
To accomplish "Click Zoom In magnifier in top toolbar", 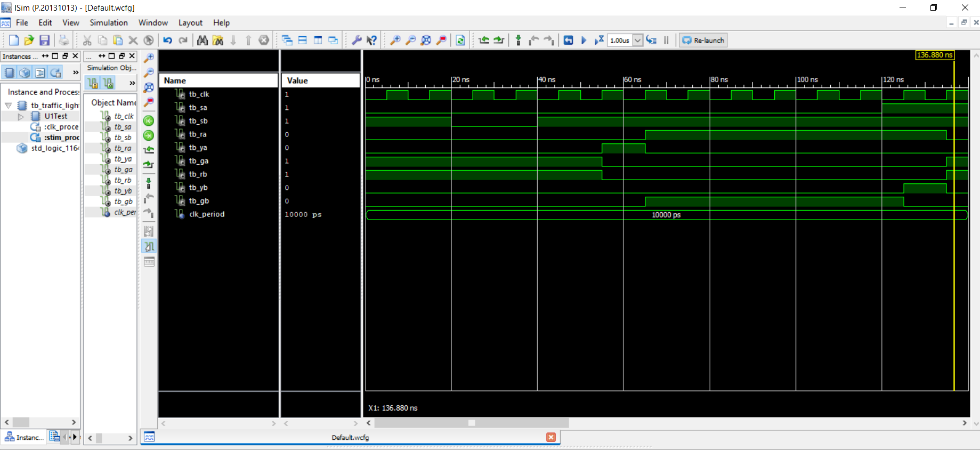I will (x=395, y=40).
